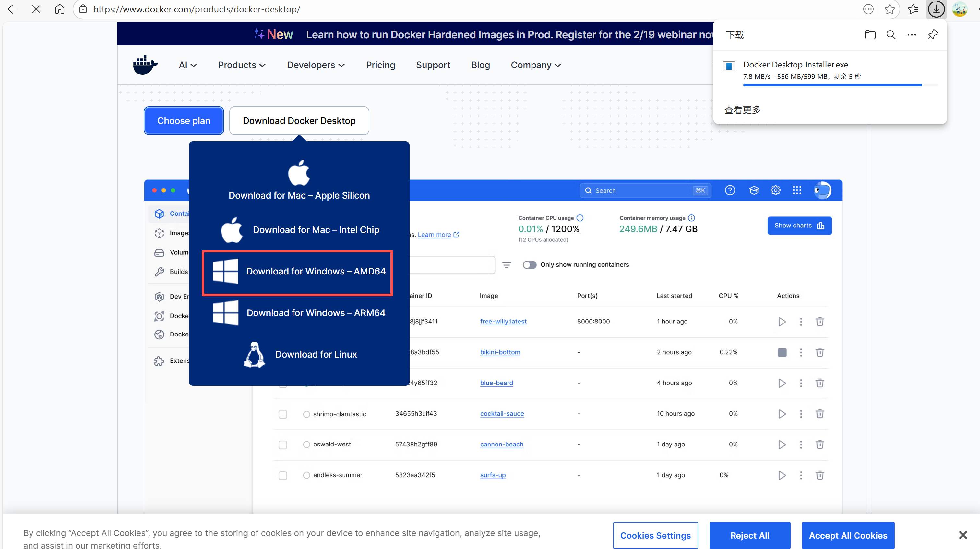This screenshot has width=980, height=549.
Task: Click the browser home icon
Action: (x=59, y=9)
